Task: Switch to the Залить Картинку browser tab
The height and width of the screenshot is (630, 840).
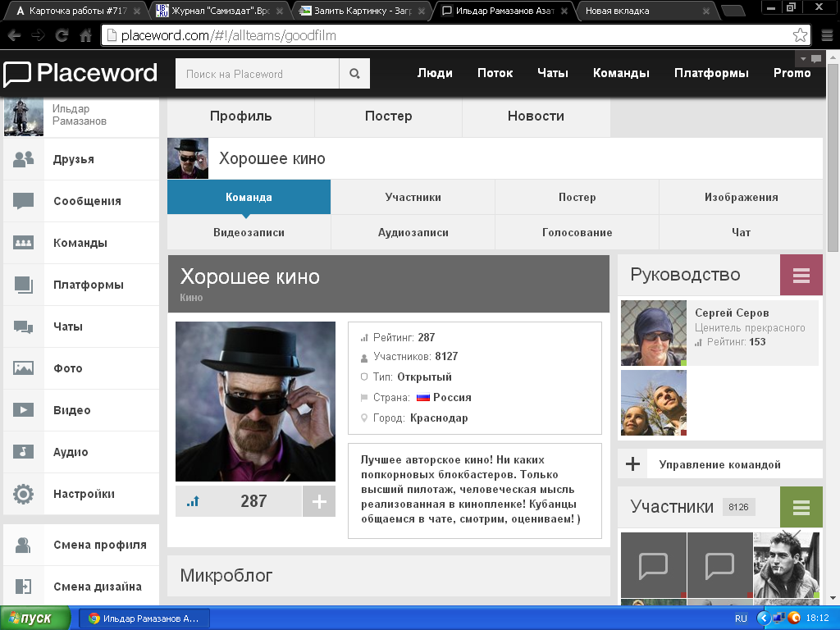Action: point(363,11)
